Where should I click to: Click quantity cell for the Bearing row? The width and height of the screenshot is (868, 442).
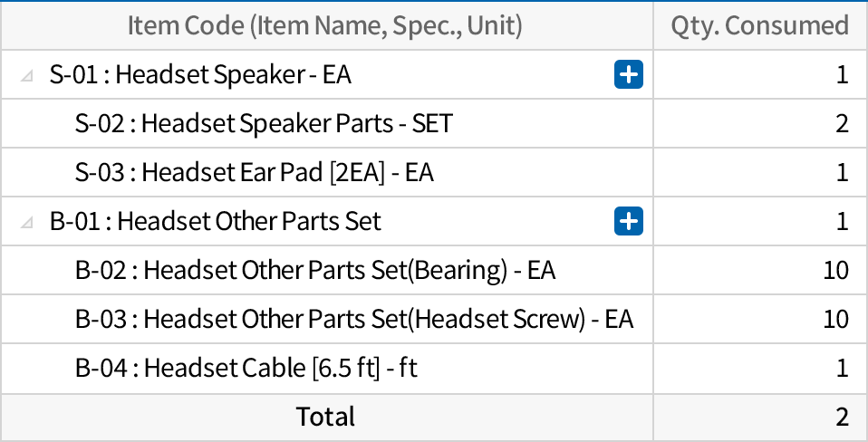point(759,270)
